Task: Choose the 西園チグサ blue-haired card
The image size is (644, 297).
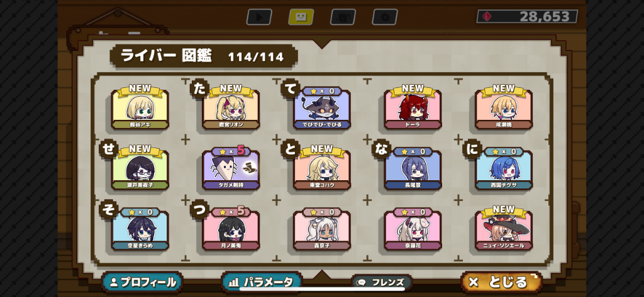Action: [x=504, y=169]
